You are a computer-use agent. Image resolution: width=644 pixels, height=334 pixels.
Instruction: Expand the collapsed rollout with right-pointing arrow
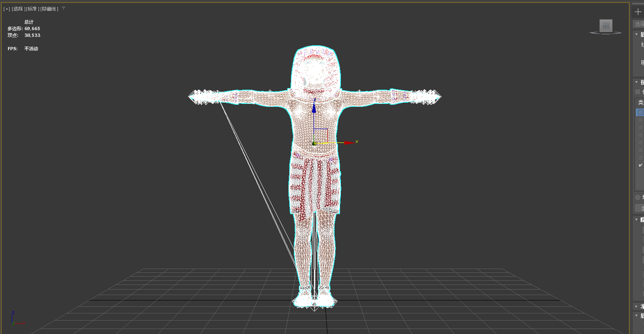637,306
